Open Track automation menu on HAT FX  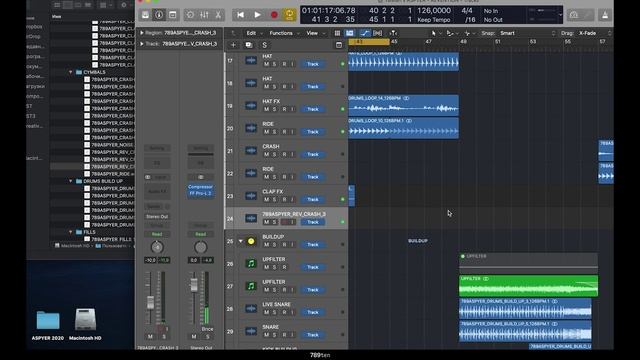313,109
